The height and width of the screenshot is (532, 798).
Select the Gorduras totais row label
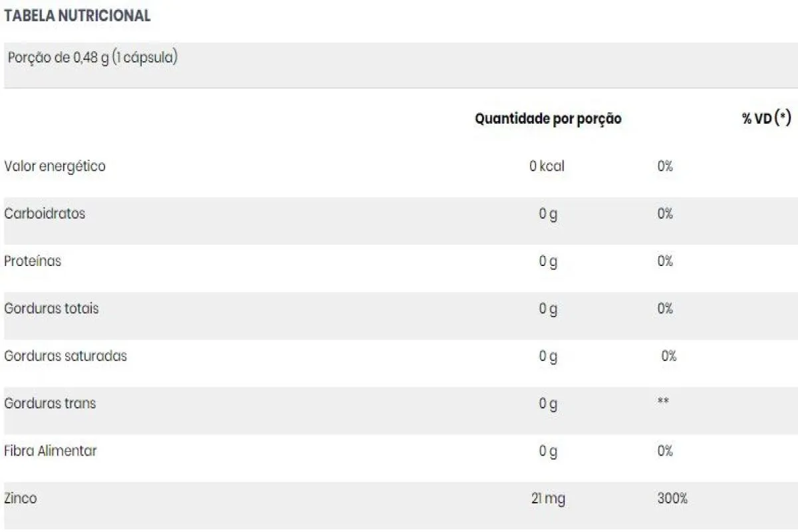pyautogui.click(x=51, y=309)
